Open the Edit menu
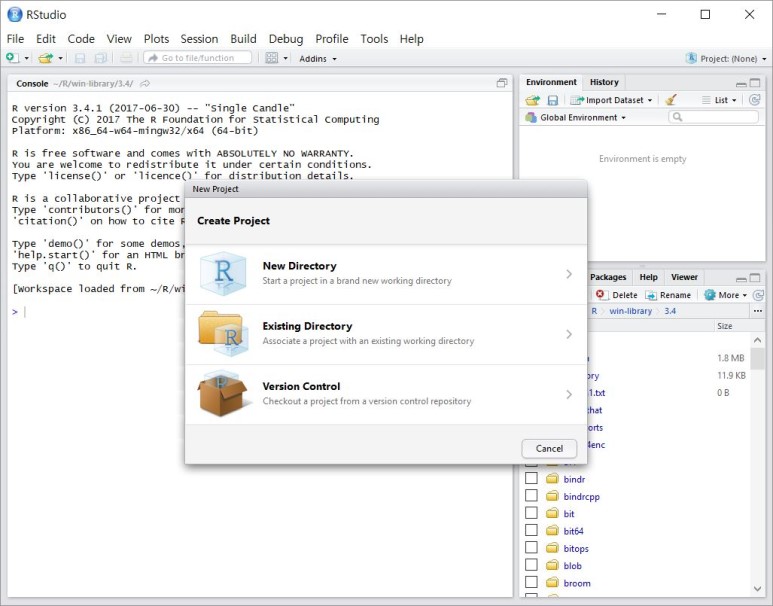The height and width of the screenshot is (606, 773). pos(46,39)
